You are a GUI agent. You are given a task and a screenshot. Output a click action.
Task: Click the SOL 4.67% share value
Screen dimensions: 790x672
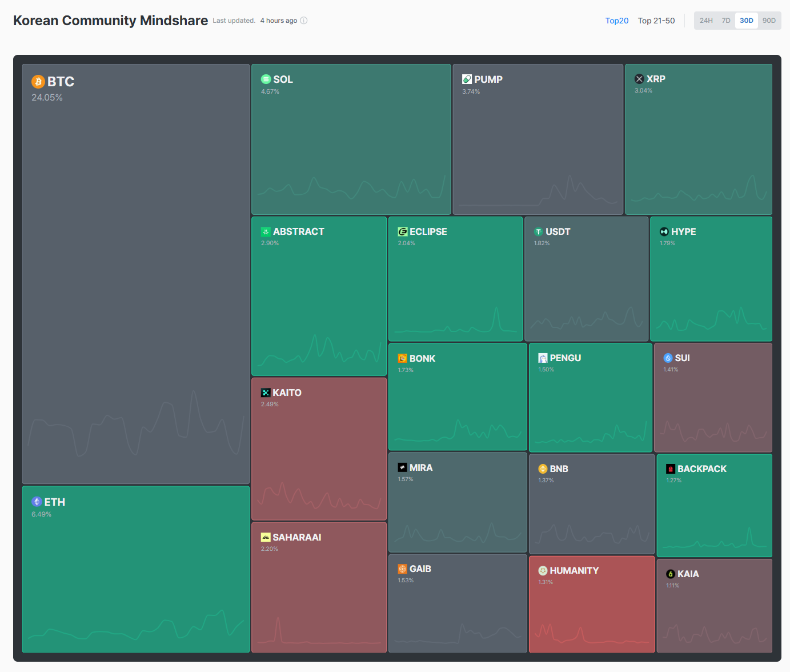pyautogui.click(x=270, y=91)
